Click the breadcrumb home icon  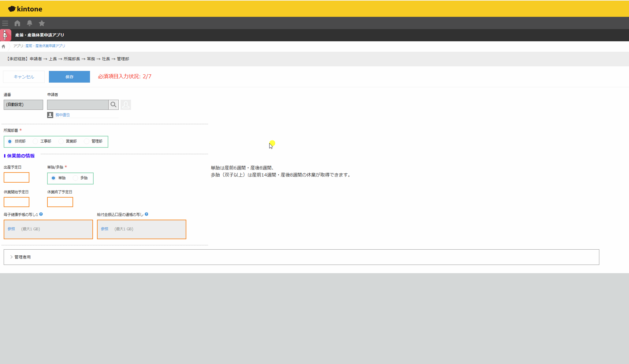pos(4,46)
